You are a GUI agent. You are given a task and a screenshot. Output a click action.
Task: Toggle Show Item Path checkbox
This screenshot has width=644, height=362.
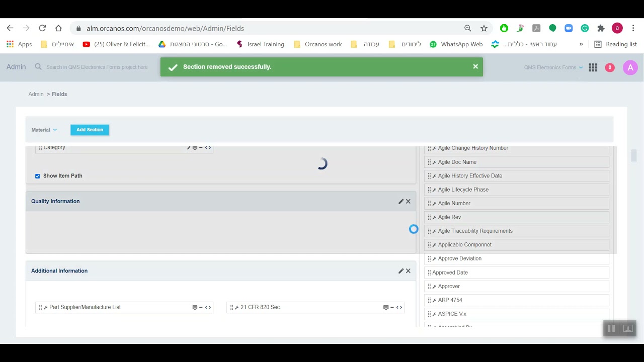37,176
